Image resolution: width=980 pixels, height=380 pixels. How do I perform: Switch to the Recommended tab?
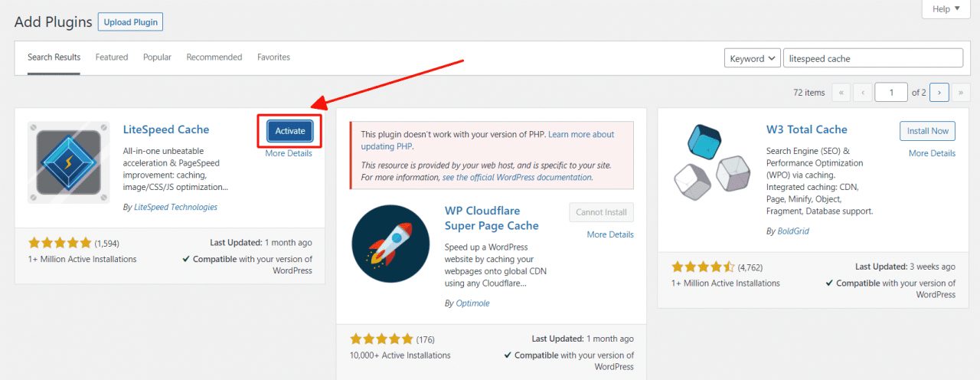coord(214,57)
